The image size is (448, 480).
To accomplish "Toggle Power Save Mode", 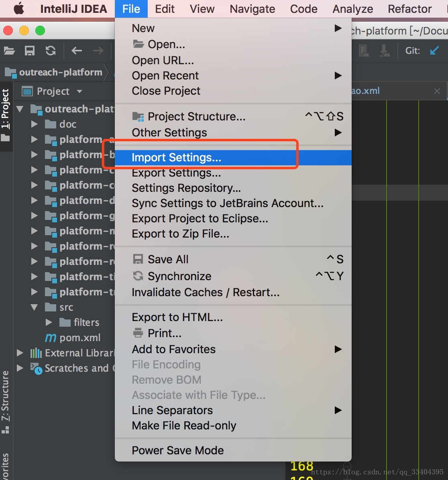I will (x=178, y=450).
